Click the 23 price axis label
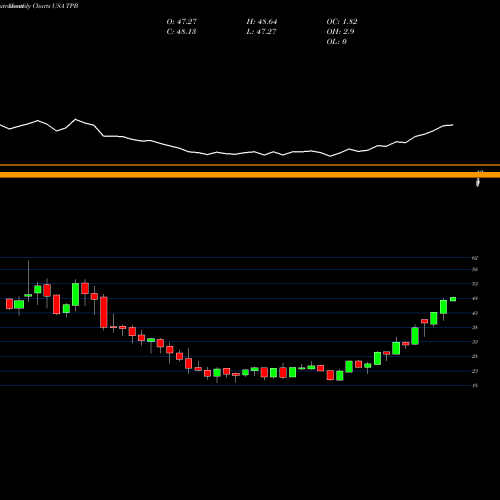The image size is (500, 500). (x=475, y=371)
